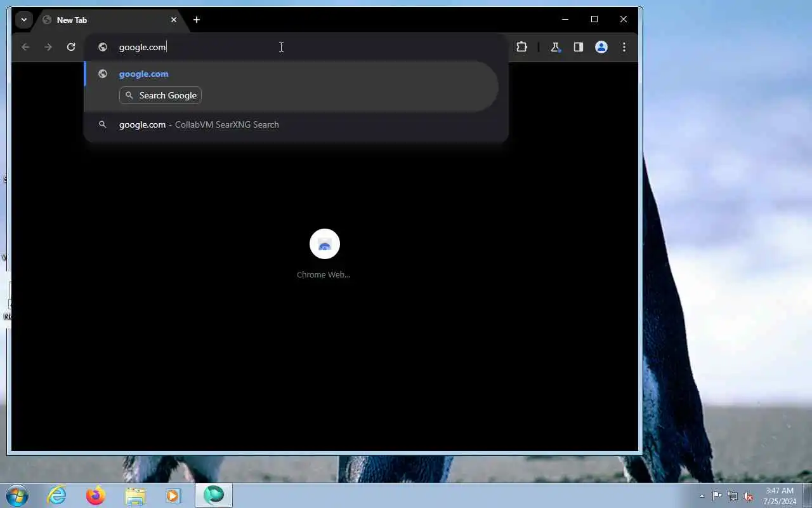Open the Chrome Web Store shortcut
812x508 pixels.
(324, 254)
